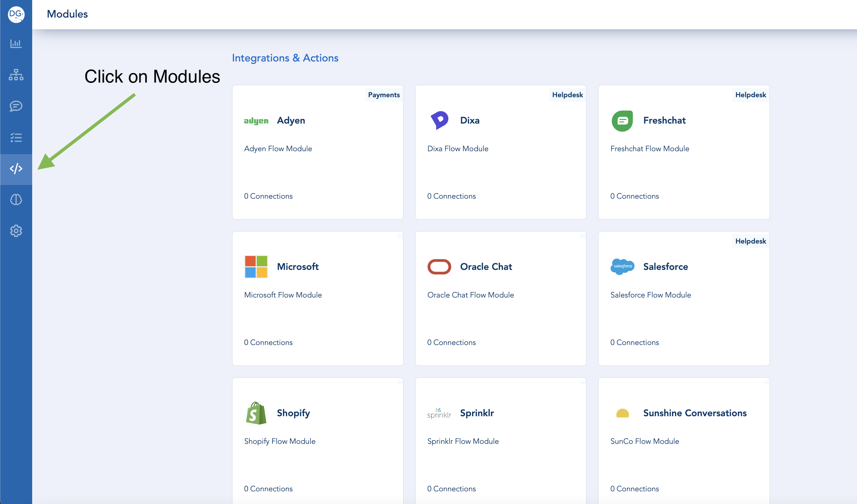Click the Salesforce cloud logo
The width and height of the screenshot is (857, 504).
click(x=622, y=266)
